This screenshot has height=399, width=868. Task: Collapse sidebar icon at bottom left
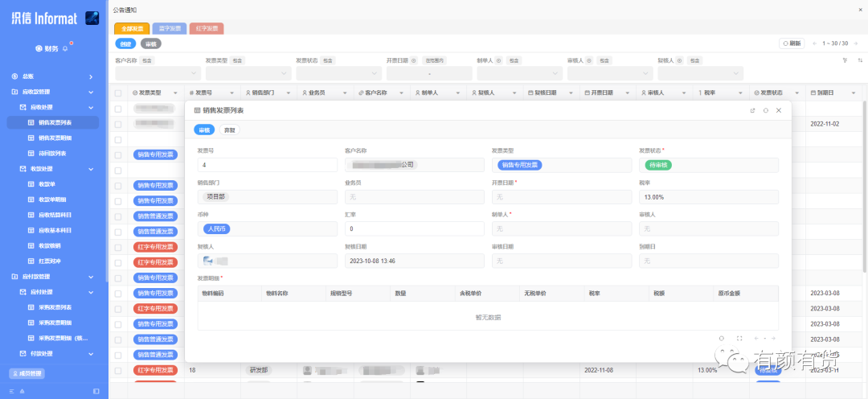96,391
